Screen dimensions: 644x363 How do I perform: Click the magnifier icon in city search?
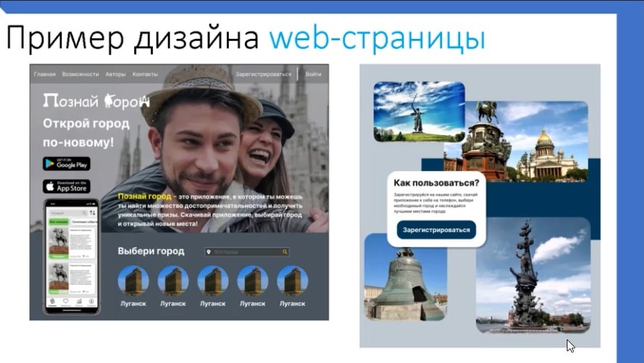tap(284, 252)
